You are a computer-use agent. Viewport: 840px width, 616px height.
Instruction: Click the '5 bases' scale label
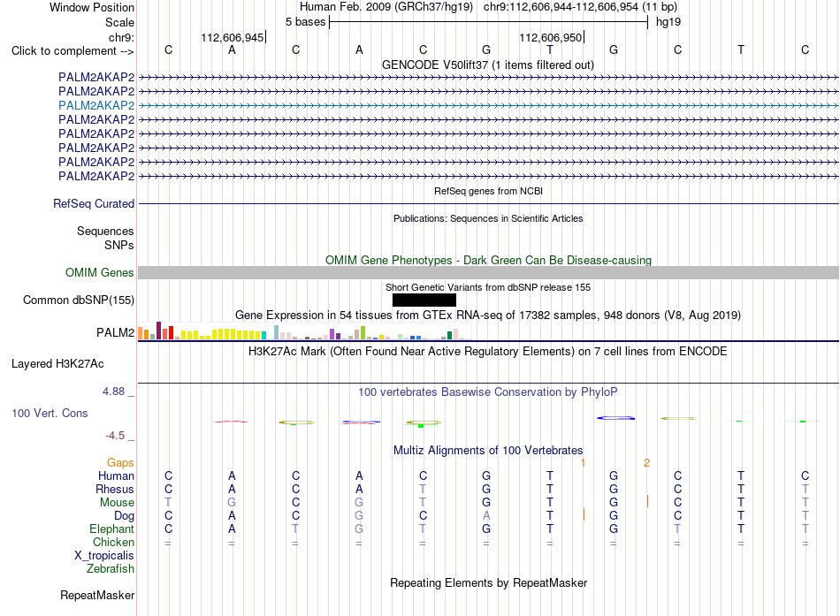coord(305,22)
